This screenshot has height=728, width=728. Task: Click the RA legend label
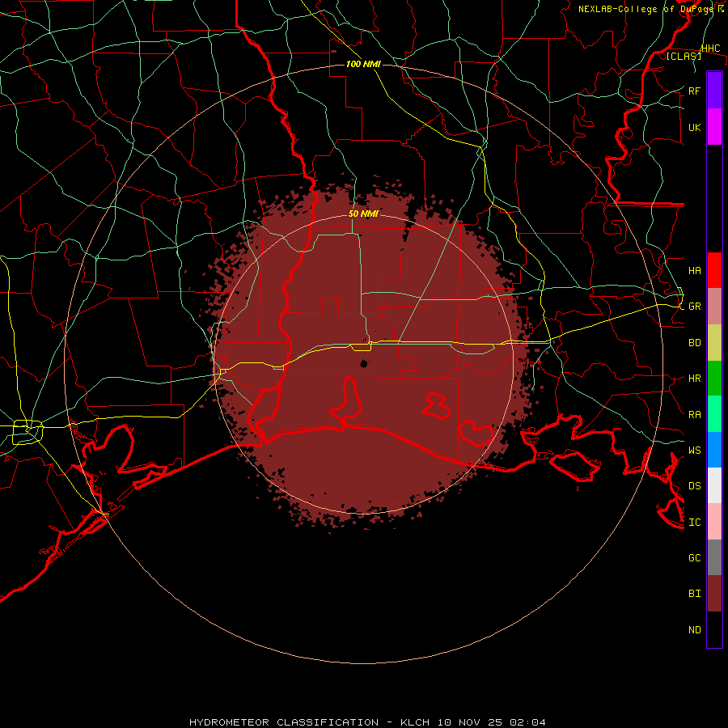click(x=694, y=415)
